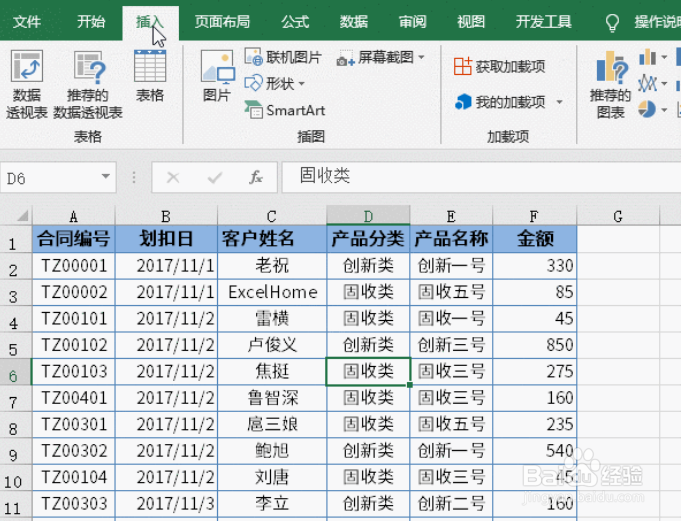Select cell with amount 275
The image size is (681, 521).
535,372
